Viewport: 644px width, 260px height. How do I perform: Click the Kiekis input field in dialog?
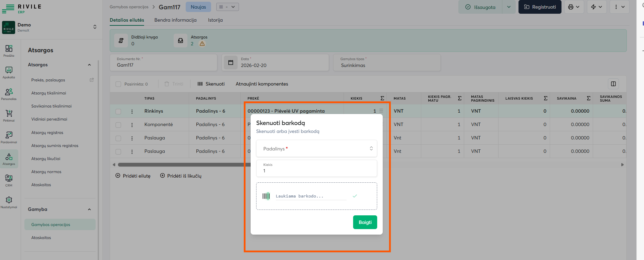[316, 171]
